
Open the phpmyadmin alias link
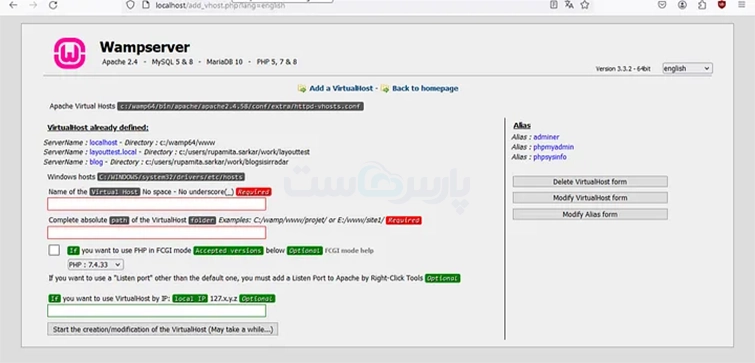tap(553, 147)
